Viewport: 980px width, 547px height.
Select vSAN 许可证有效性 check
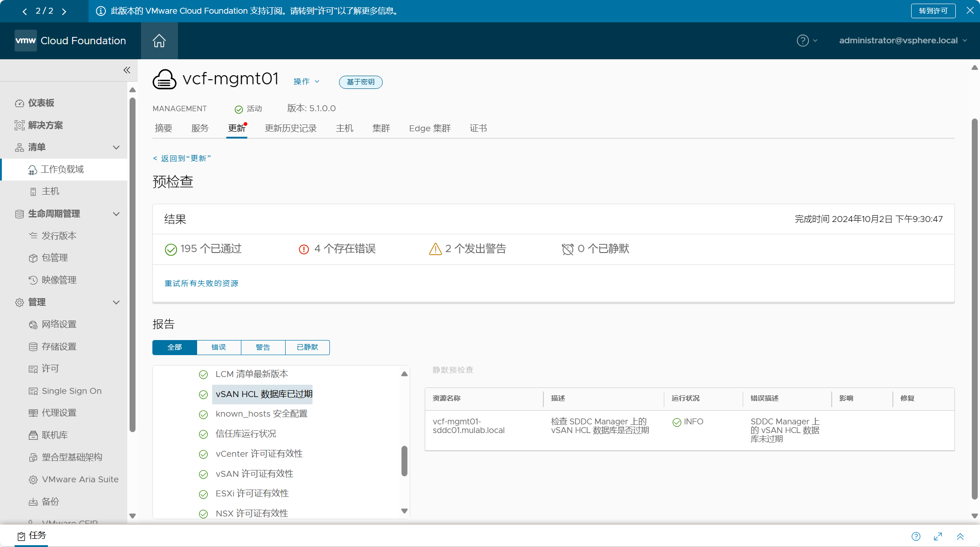255,474
